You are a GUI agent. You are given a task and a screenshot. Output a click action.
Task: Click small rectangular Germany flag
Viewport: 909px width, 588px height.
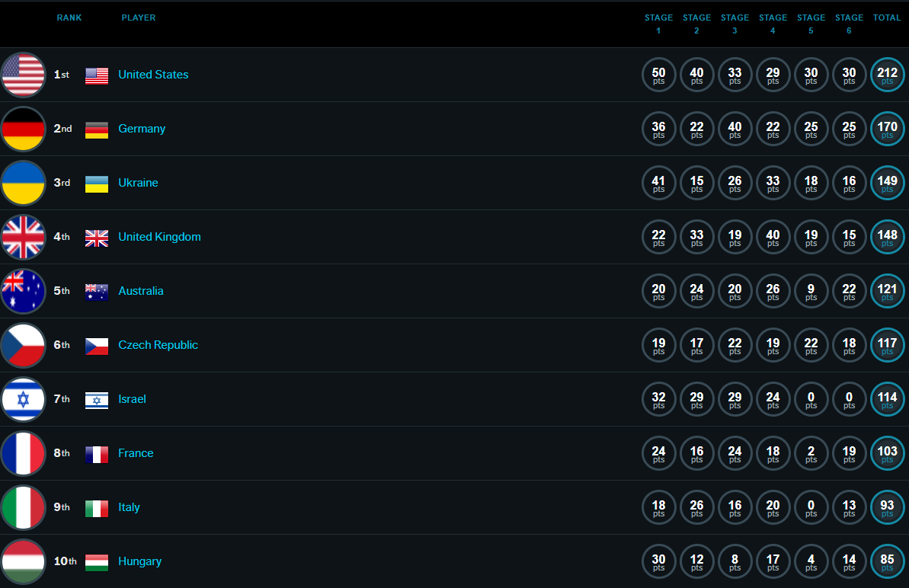point(97,130)
